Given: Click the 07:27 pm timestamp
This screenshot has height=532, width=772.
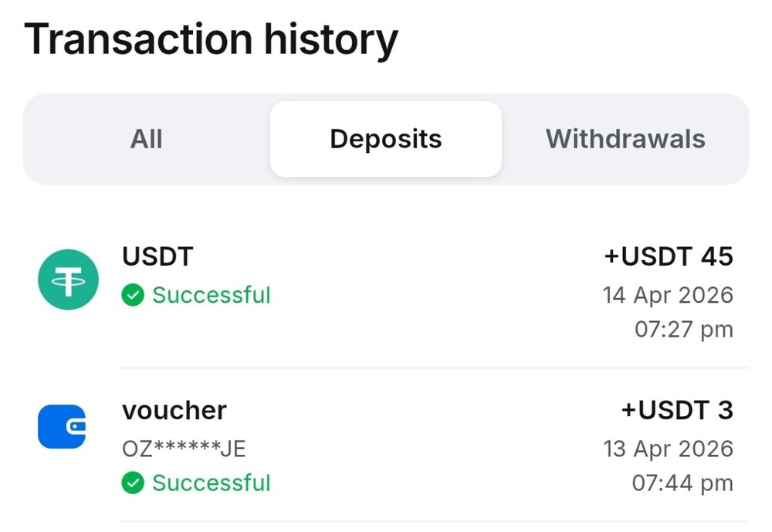Looking at the screenshot, I should pos(683,330).
